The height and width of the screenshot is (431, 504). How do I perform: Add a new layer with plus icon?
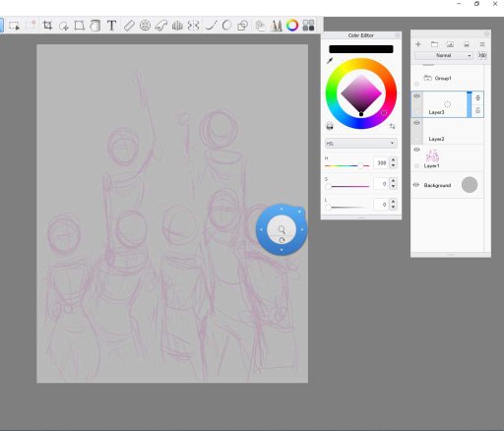pyautogui.click(x=418, y=44)
